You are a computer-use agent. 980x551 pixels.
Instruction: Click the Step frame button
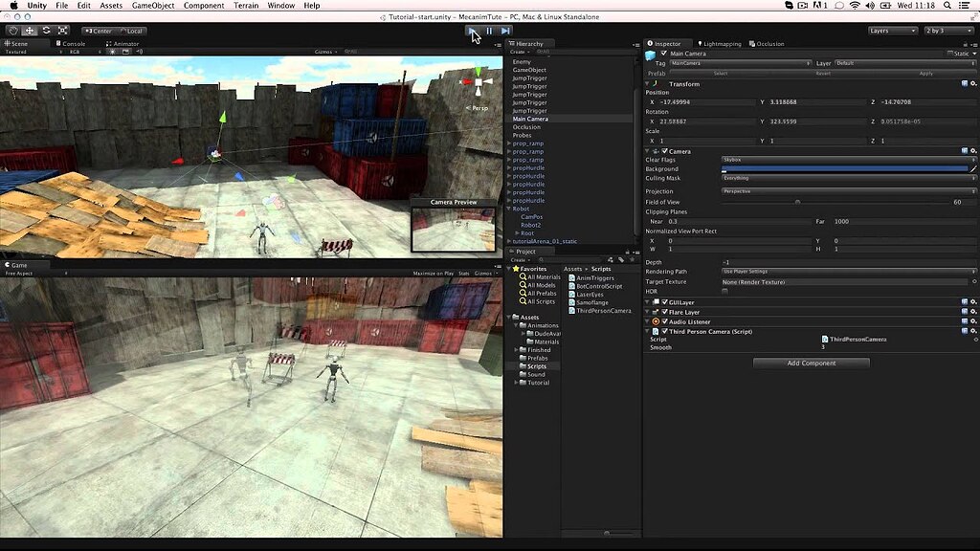[x=505, y=31]
